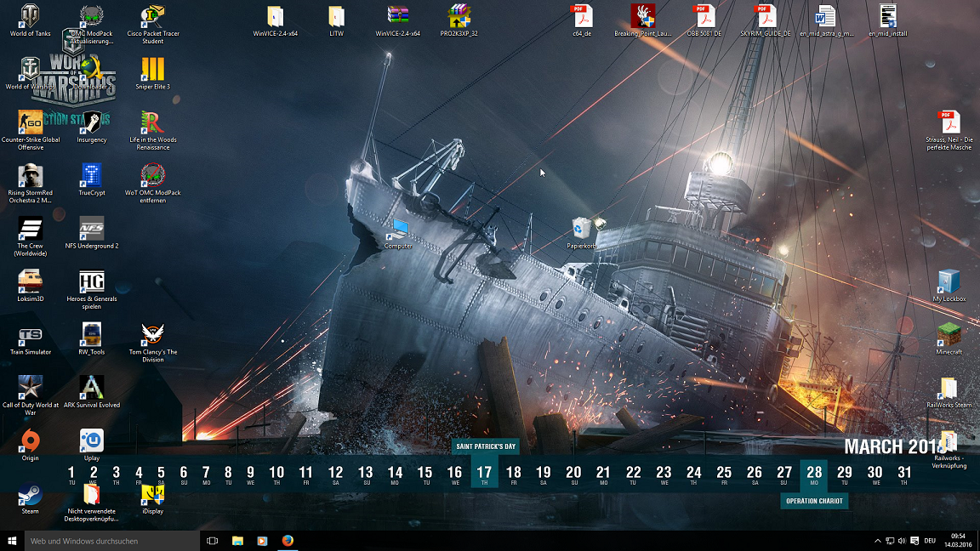Open Firefox from the taskbar
The width and height of the screenshot is (980, 551).
pos(288,541)
